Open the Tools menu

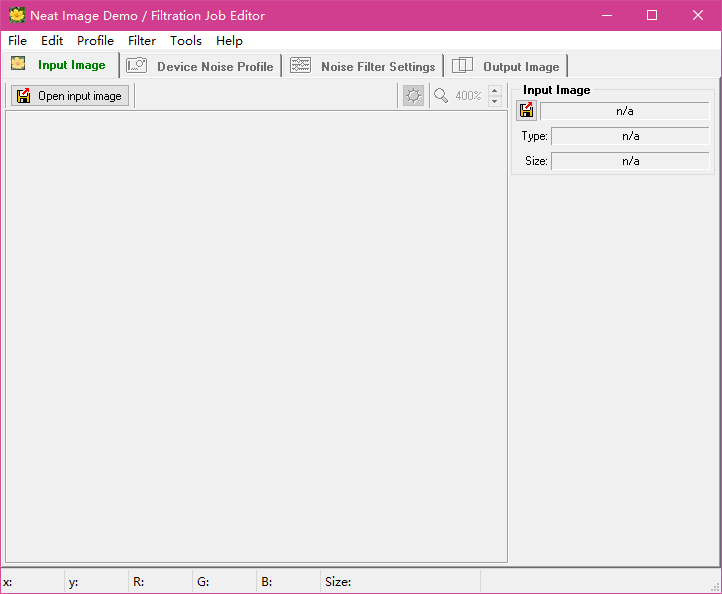click(x=186, y=41)
